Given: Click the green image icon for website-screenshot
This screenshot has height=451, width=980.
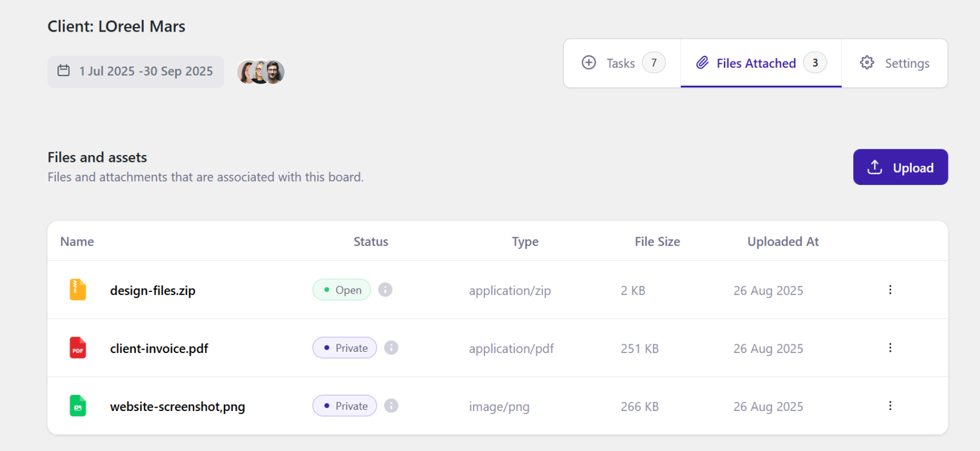Looking at the screenshot, I should click(78, 406).
